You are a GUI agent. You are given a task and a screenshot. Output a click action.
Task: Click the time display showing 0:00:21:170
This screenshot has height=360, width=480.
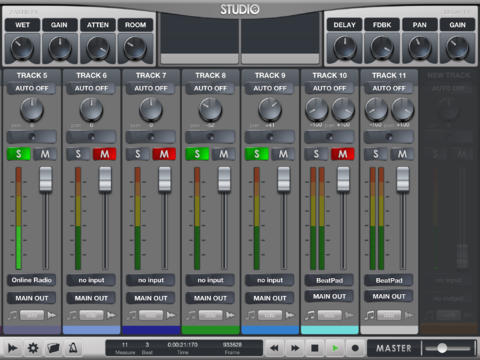point(182,344)
